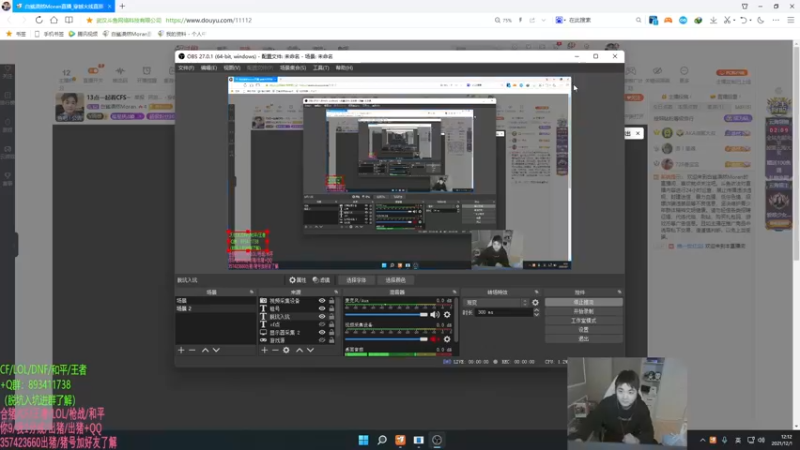Unmute the second mixer channel red speaker
This screenshot has height=450, width=800.
click(x=435, y=339)
